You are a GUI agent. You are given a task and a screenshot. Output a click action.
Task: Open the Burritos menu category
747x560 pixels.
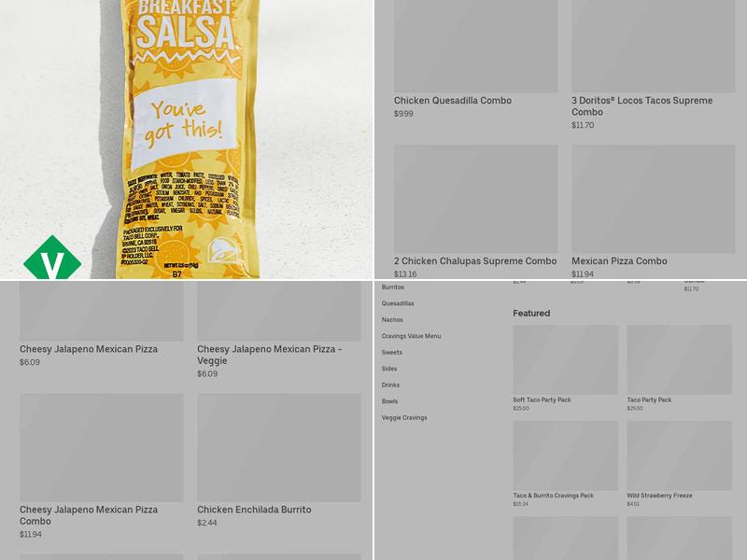pos(392,287)
